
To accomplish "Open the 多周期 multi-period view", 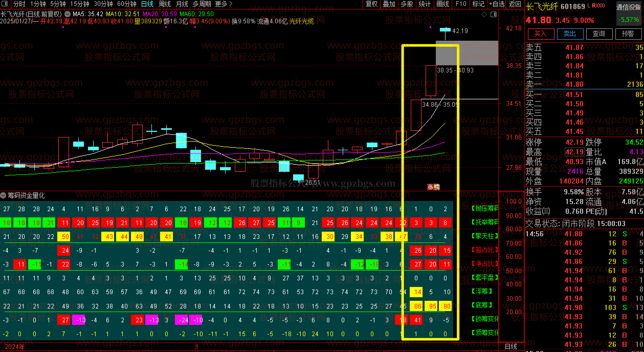I will click(202, 4).
